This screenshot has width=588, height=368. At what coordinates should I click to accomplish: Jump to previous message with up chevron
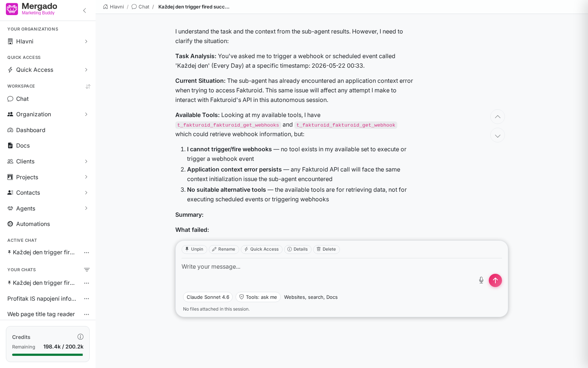[497, 117]
